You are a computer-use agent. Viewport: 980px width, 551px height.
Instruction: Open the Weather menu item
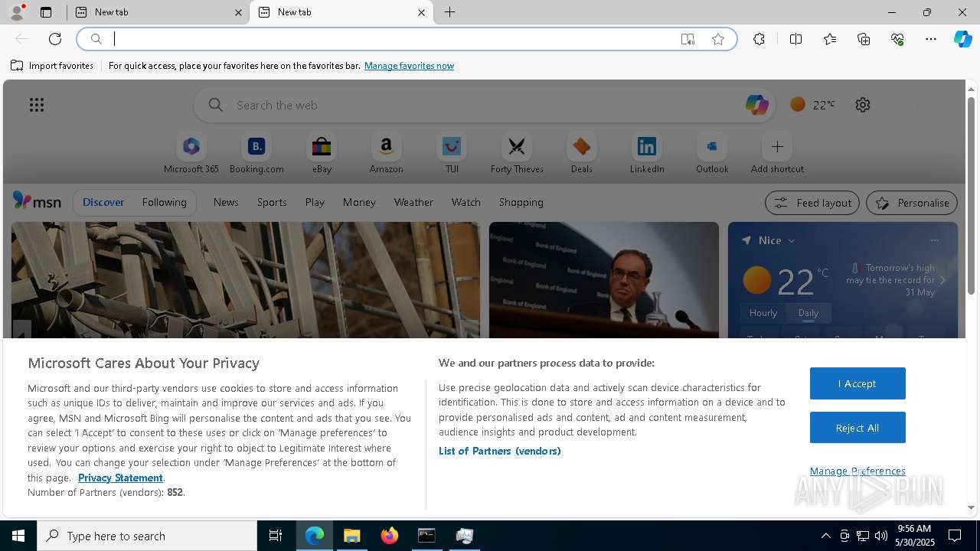pos(413,202)
